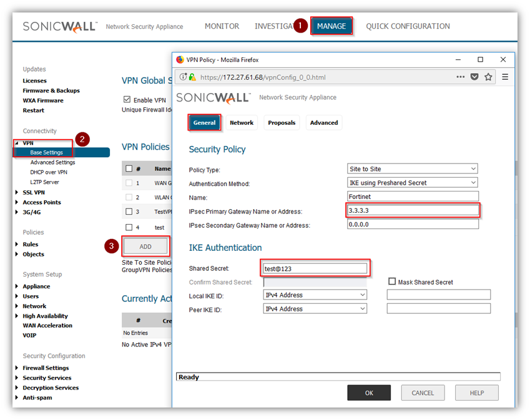
Task: Select L2TP Server in sidebar
Action: click(x=44, y=182)
